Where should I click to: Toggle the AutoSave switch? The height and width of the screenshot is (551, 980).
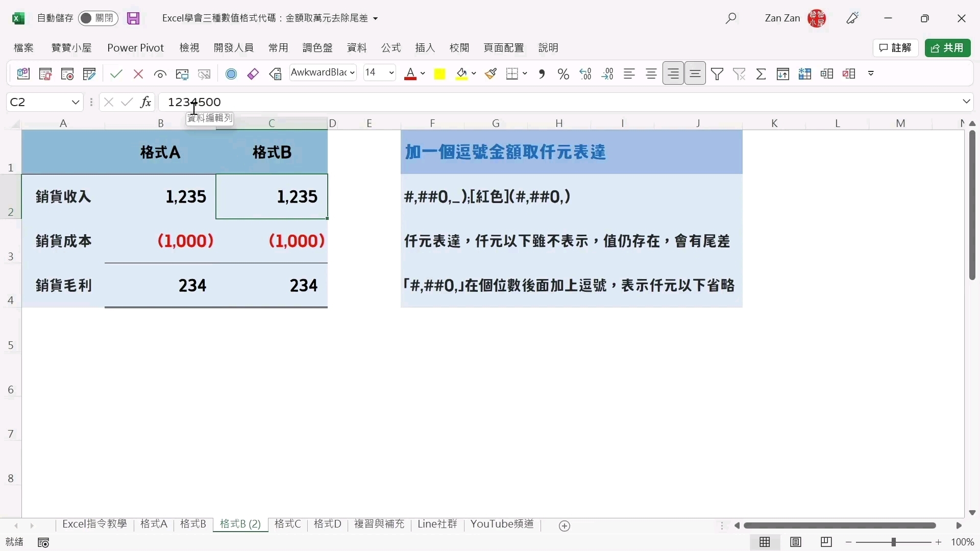[x=98, y=18]
